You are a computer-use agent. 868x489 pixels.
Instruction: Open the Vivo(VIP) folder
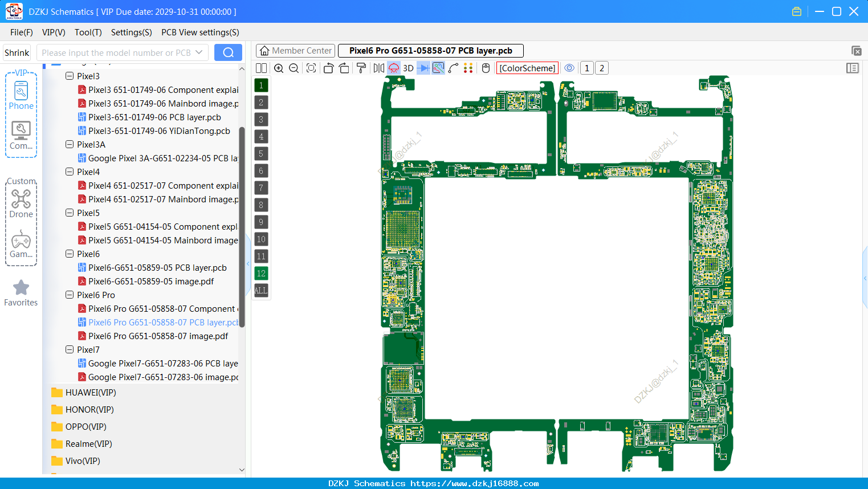click(x=76, y=461)
